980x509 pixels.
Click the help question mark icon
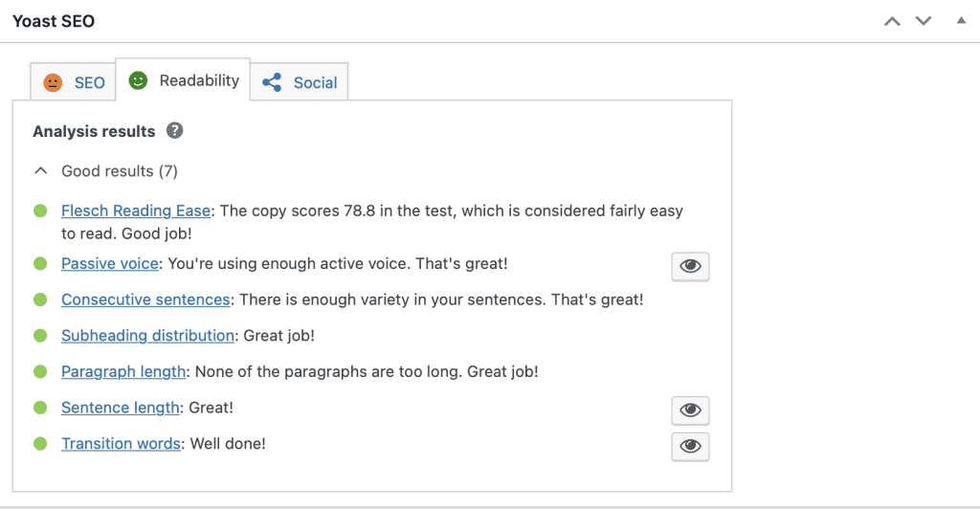[x=174, y=130]
